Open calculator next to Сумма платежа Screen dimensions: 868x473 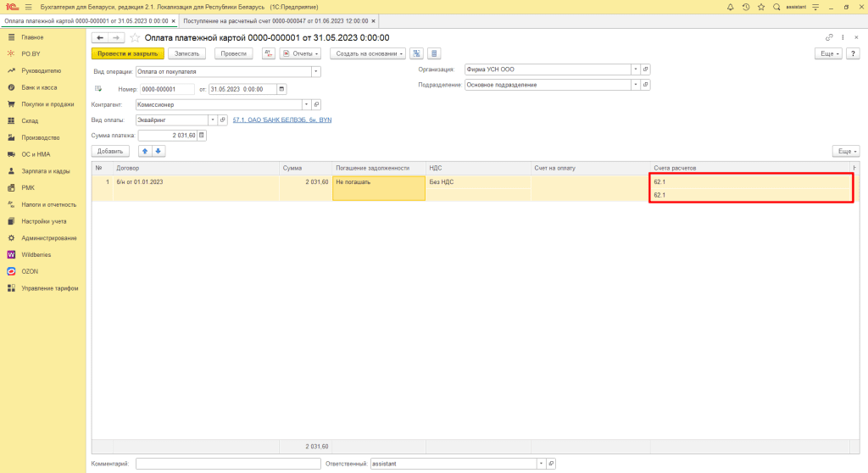(202, 135)
